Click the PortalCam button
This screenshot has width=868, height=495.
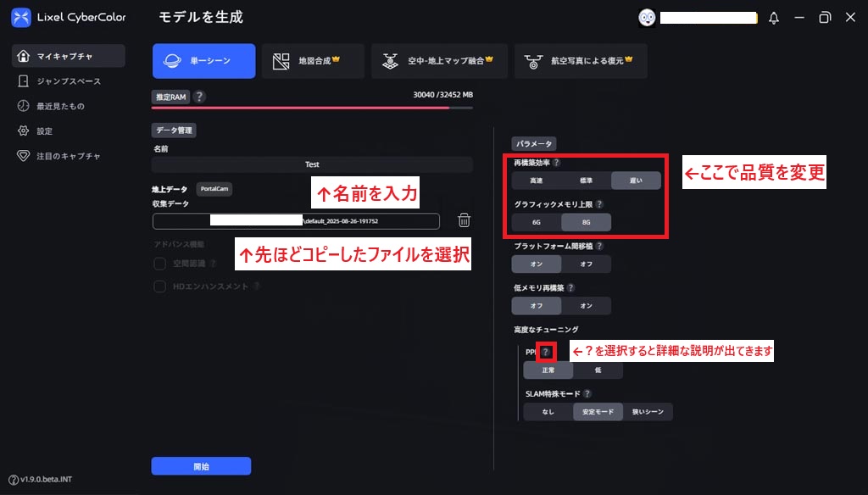coord(214,189)
